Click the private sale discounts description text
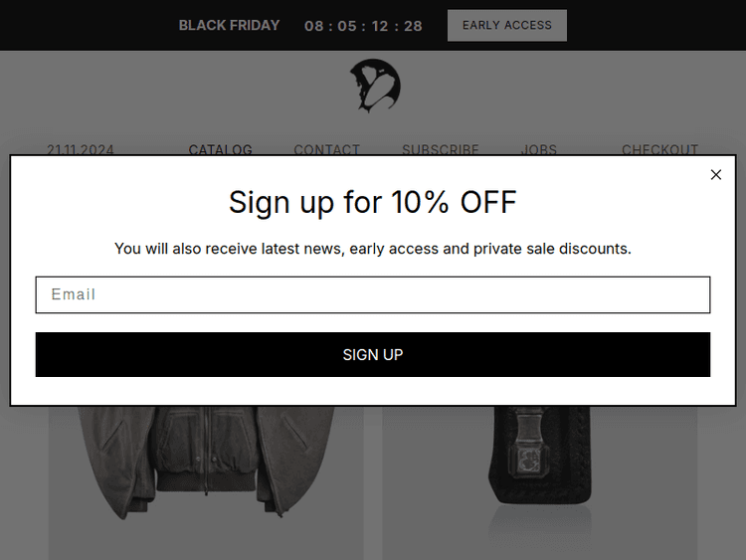 coord(373,249)
